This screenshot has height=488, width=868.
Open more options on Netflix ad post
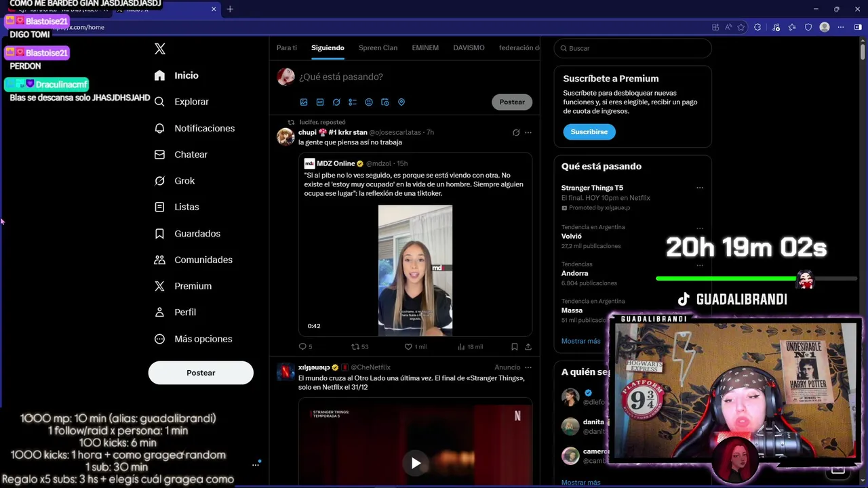click(528, 367)
